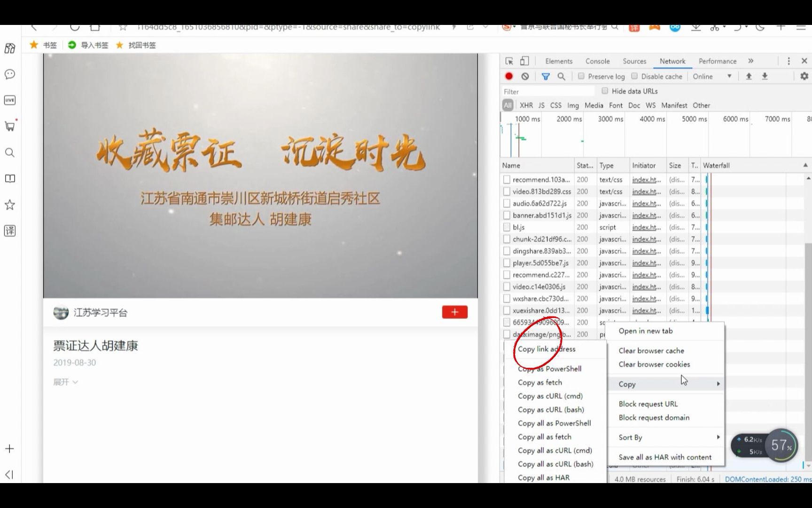Select Copy link address from context menu

click(547, 349)
